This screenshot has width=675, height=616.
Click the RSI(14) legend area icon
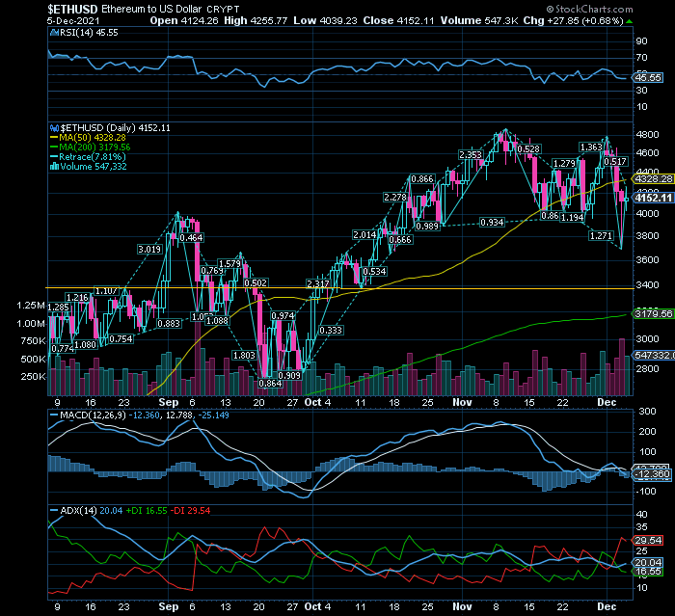(x=55, y=32)
